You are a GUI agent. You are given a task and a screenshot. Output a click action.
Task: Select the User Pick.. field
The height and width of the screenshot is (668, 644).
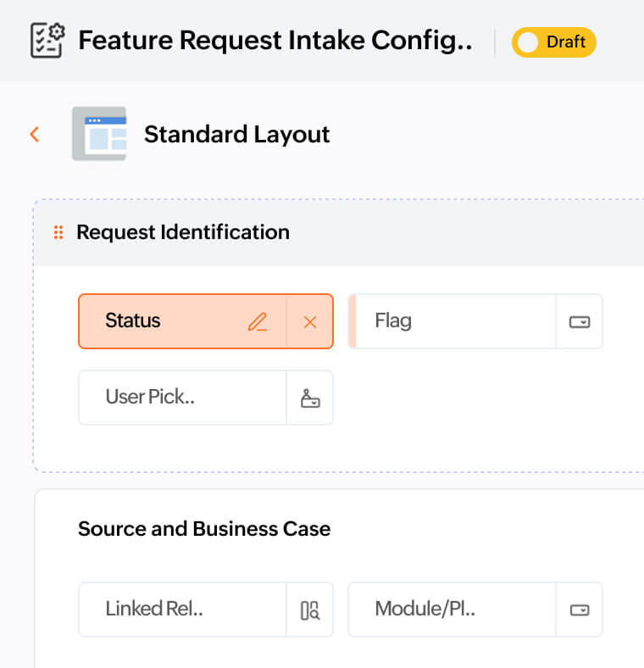[x=206, y=397]
